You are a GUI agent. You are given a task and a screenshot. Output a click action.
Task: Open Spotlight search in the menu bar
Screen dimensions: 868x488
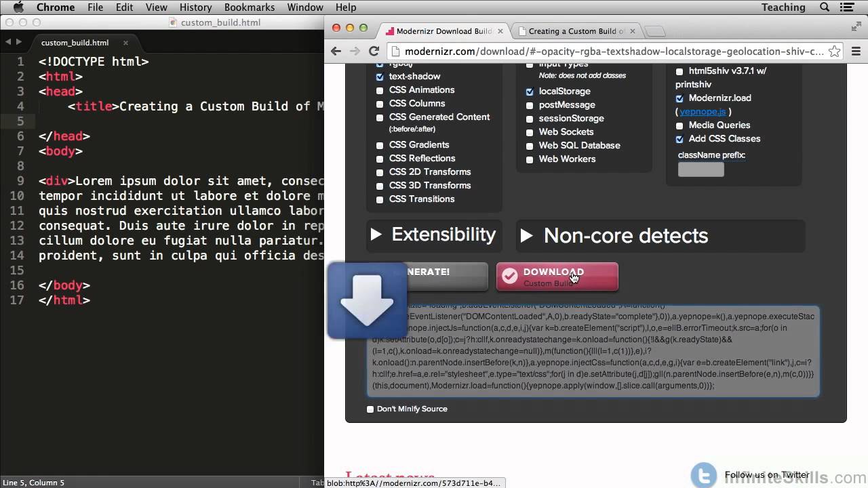(825, 7)
